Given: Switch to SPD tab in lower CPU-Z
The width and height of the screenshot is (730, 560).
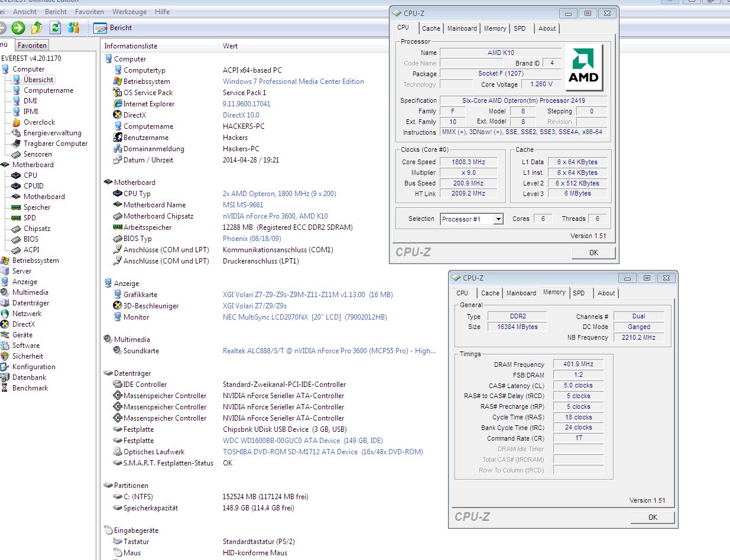Looking at the screenshot, I should coord(579,293).
